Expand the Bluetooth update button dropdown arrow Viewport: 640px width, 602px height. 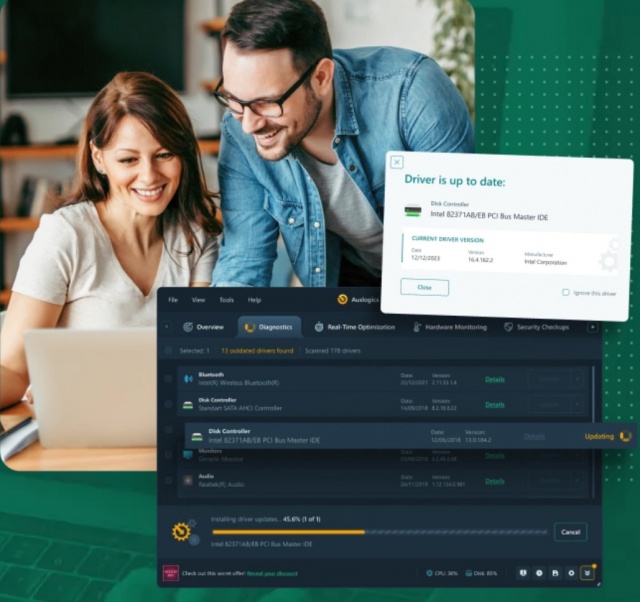tap(577, 379)
